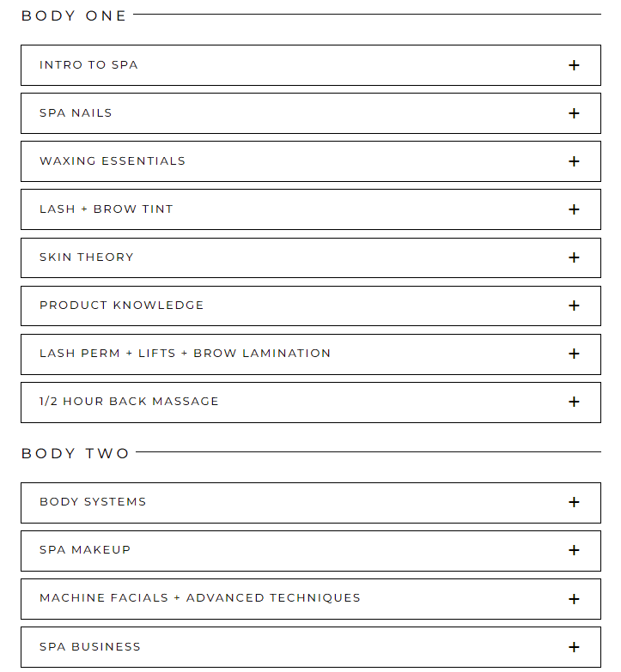Click the Skin Theory label

point(87,257)
